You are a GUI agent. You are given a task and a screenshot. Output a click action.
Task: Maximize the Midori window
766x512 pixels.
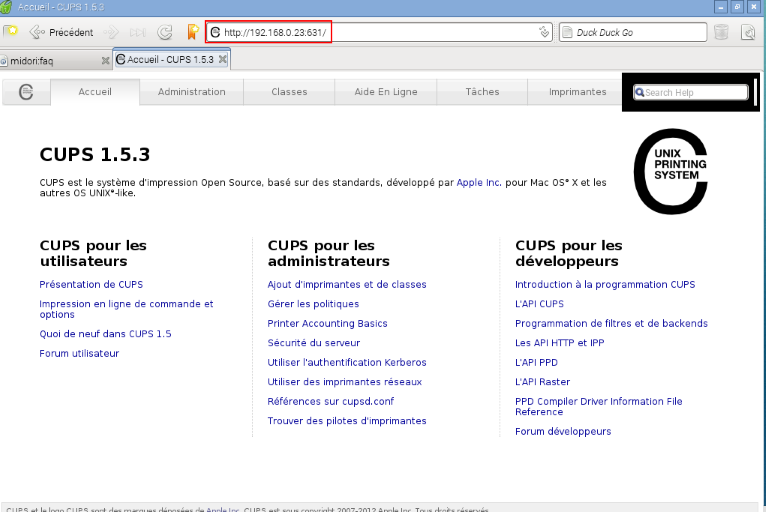[737, 7]
